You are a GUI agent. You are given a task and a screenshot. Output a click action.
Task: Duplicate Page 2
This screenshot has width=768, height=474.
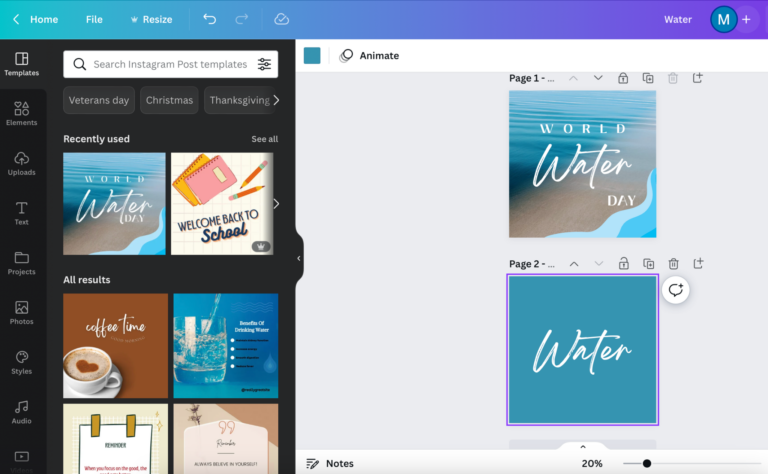[648, 264]
